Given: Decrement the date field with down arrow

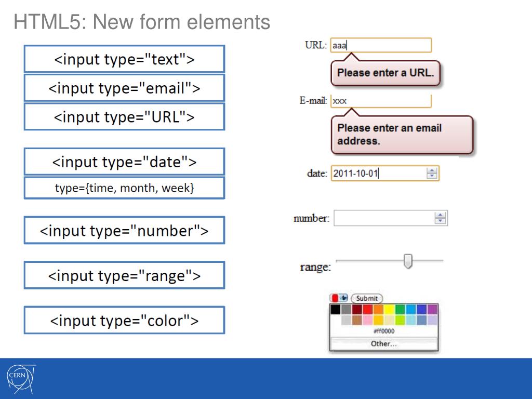Looking at the screenshot, I should (432, 176).
